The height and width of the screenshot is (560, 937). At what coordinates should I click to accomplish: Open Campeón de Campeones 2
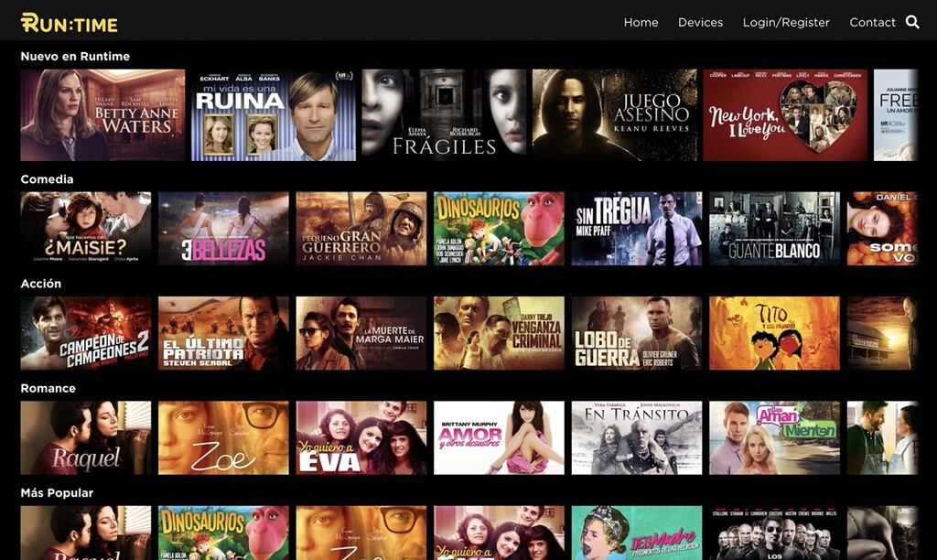pyautogui.click(x=86, y=332)
